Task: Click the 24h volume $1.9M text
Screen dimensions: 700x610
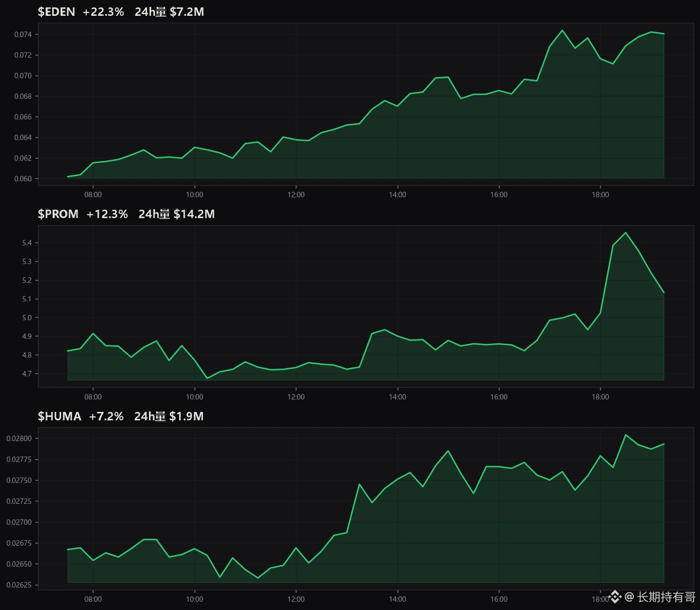Action: click(169, 416)
